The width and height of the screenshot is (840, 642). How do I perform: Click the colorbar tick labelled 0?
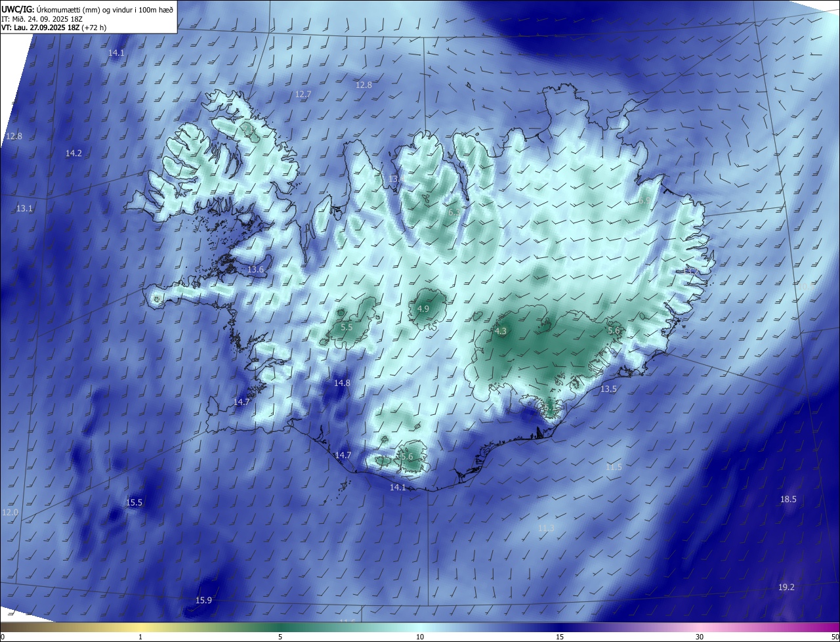click(2, 637)
